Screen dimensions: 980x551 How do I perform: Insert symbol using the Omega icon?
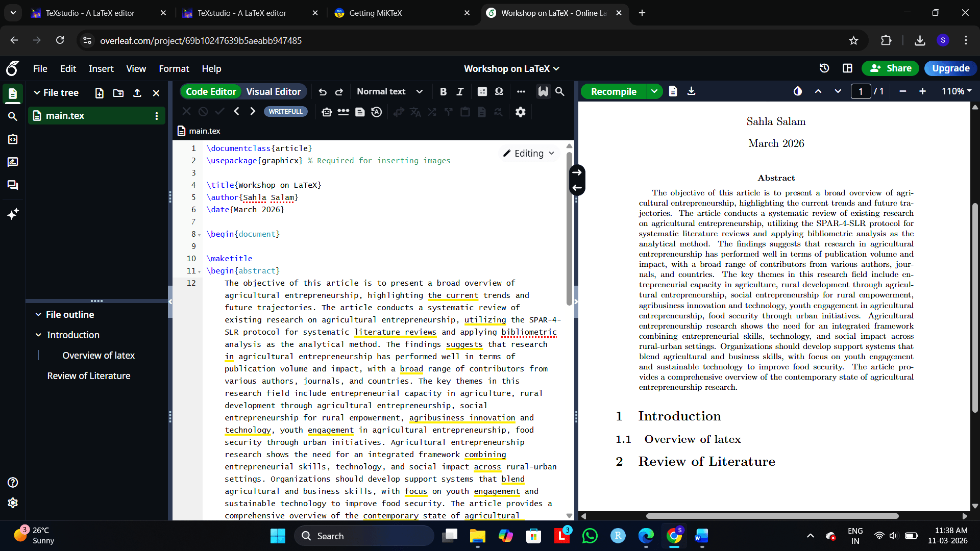[x=499, y=92]
